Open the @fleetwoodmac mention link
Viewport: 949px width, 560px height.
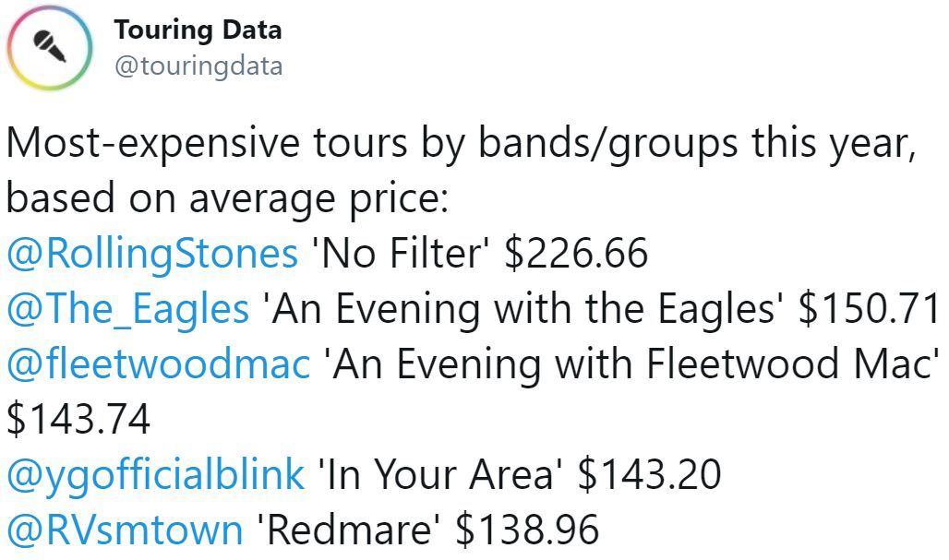158,363
